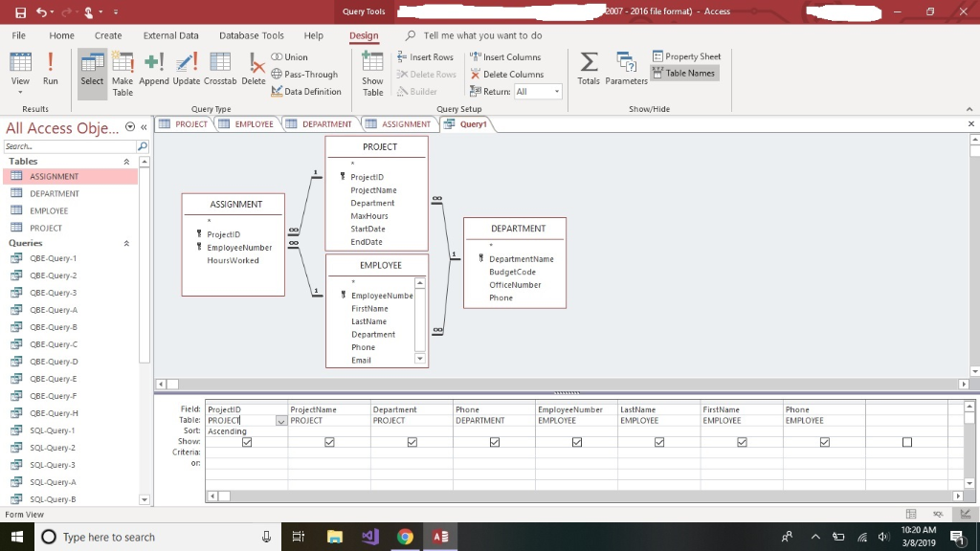
Task: Toggle Table Names in Show/Hide group
Action: point(685,73)
